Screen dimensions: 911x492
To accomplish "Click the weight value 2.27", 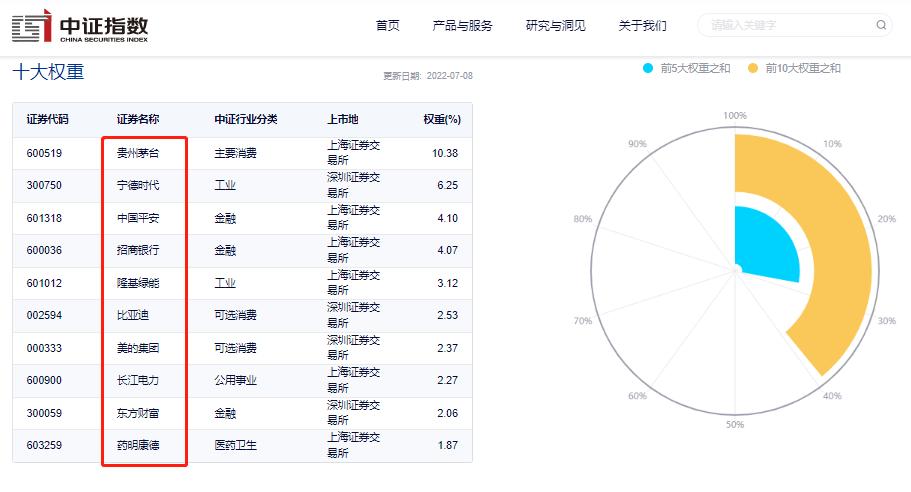I will 447,380.
